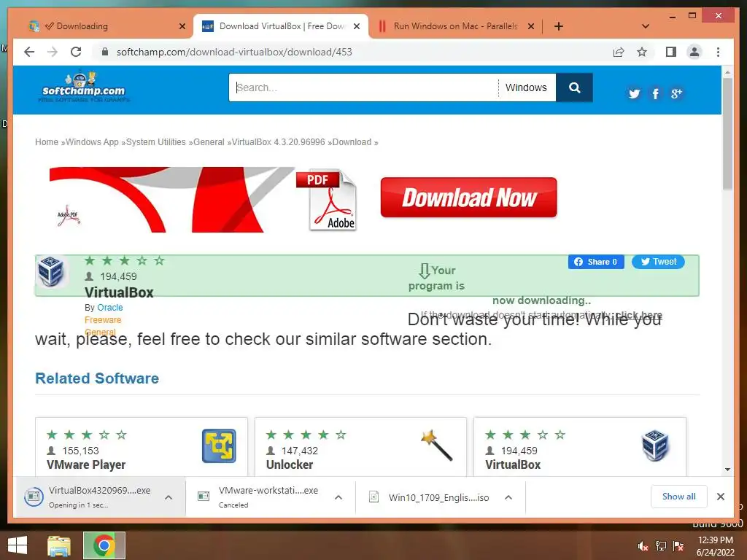Click the Tweet button

(659, 262)
